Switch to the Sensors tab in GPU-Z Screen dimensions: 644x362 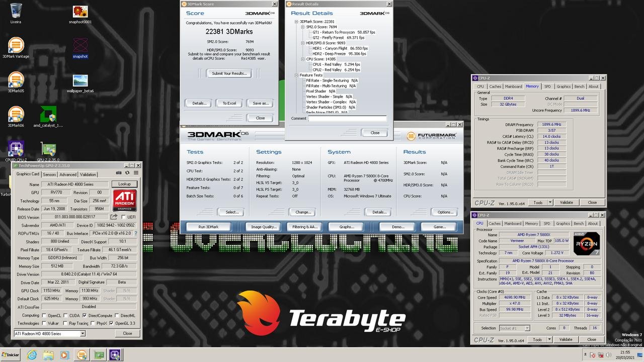click(x=49, y=174)
